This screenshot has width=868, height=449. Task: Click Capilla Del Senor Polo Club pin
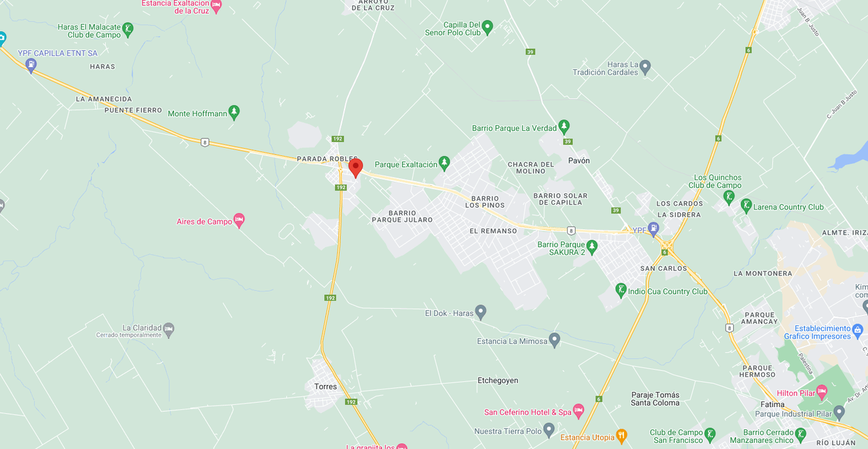pos(487,26)
